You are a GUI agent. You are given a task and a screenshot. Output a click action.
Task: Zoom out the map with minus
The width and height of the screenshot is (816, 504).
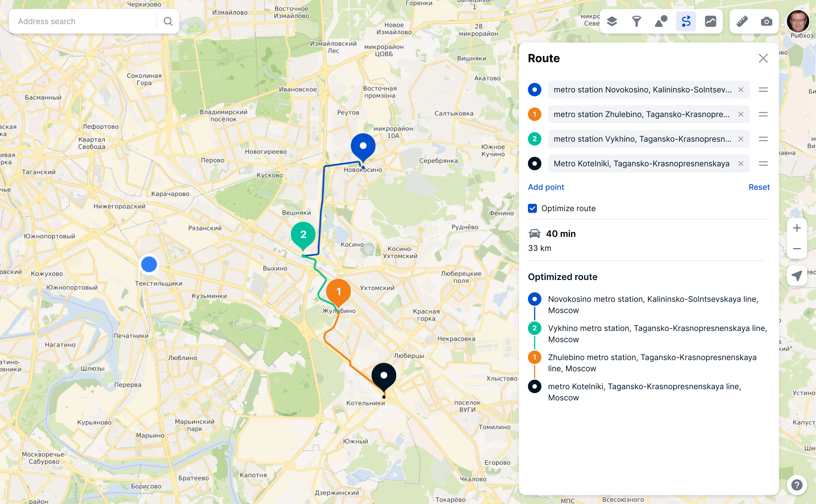(x=797, y=249)
